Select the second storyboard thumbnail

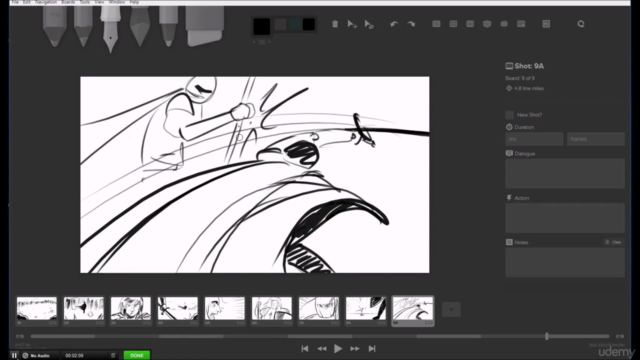coord(84,311)
